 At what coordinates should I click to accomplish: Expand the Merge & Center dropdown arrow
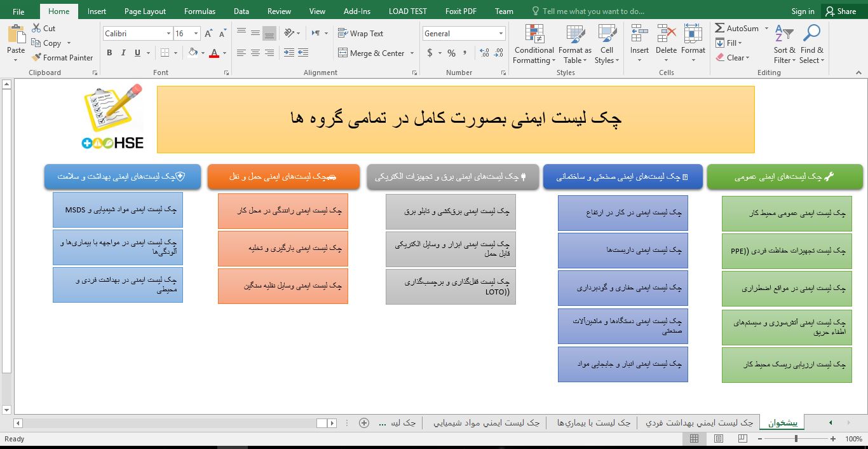pyautogui.click(x=412, y=53)
